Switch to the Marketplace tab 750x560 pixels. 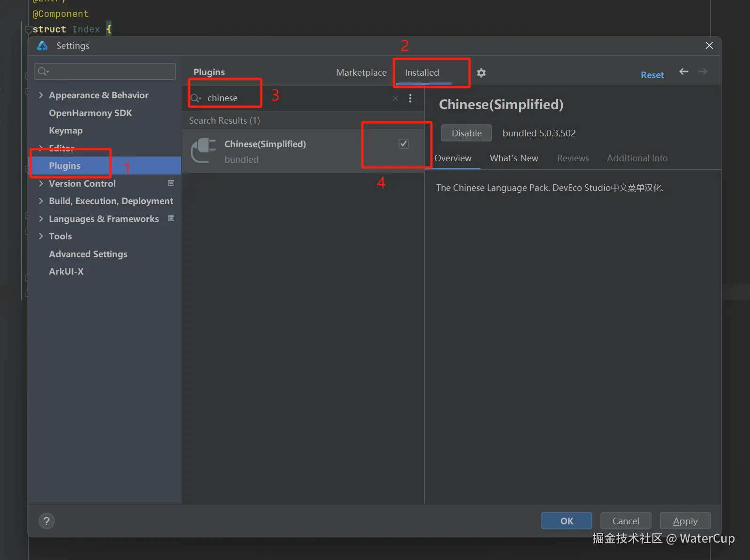tap(361, 72)
